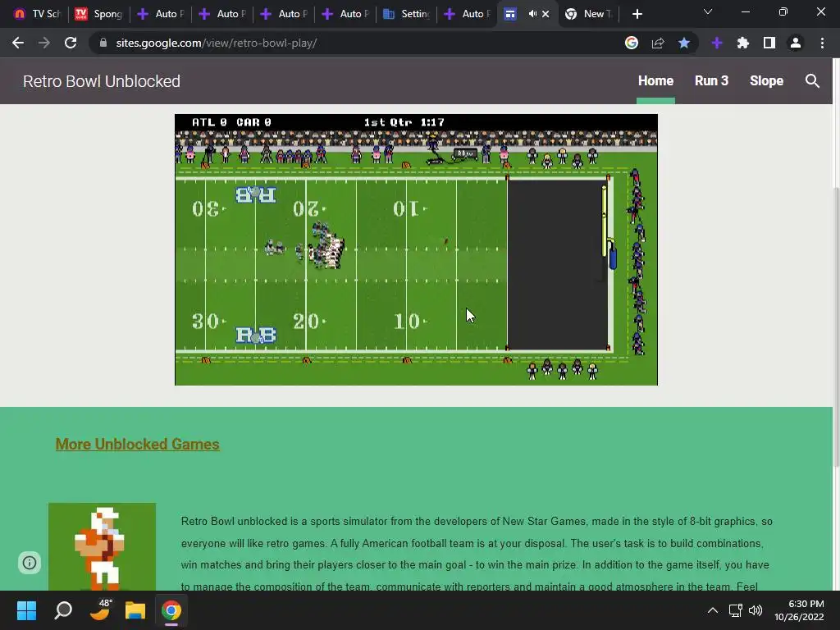
Task: Switch to the TV Sch tab
Action: 36,14
